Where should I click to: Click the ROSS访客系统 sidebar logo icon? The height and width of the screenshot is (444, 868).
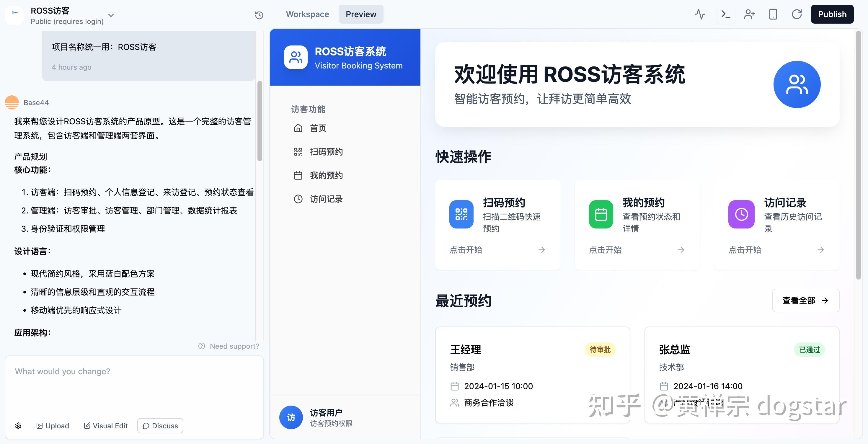coord(296,57)
